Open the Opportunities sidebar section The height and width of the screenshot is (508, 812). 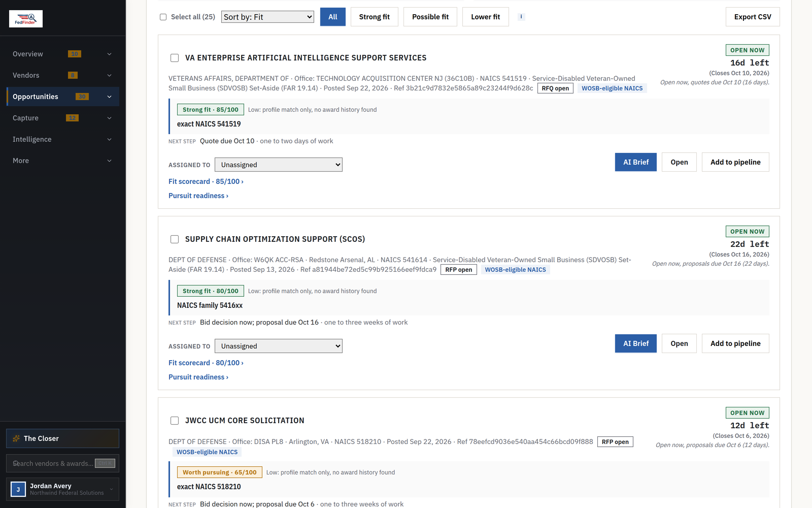(x=63, y=97)
